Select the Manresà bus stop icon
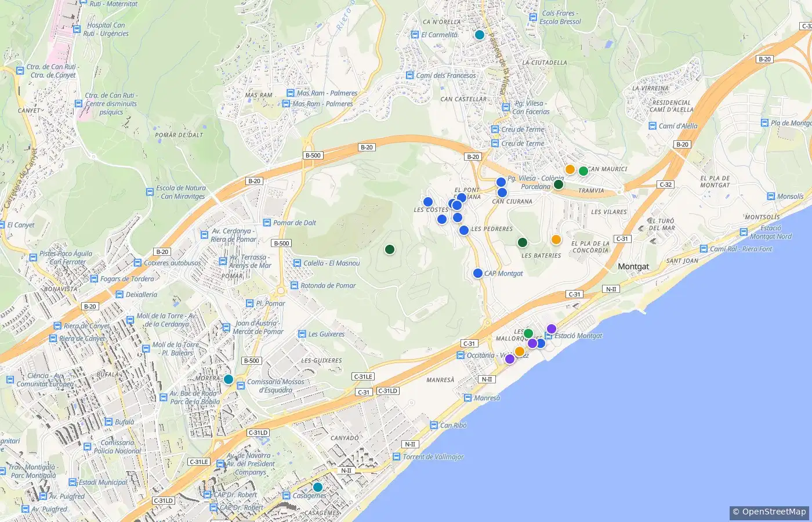812x522 pixels. [467, 398]
